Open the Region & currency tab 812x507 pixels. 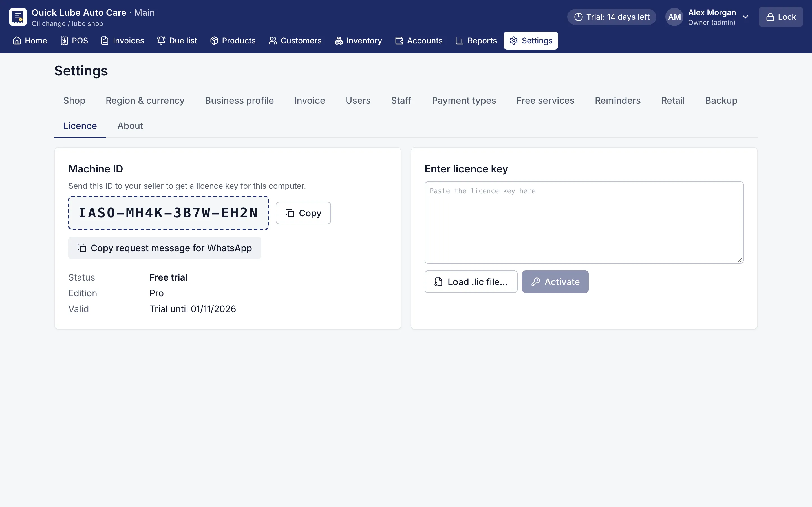(145, 101)
